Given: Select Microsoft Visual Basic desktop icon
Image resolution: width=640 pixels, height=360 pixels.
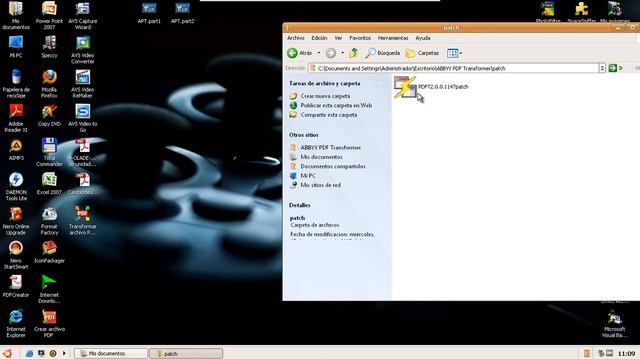Looking at the screenshot, I should point(614,324).
